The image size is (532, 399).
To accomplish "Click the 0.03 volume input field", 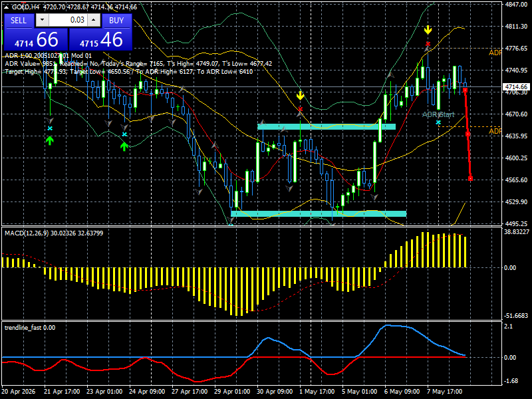I will (x=68, y=20).
